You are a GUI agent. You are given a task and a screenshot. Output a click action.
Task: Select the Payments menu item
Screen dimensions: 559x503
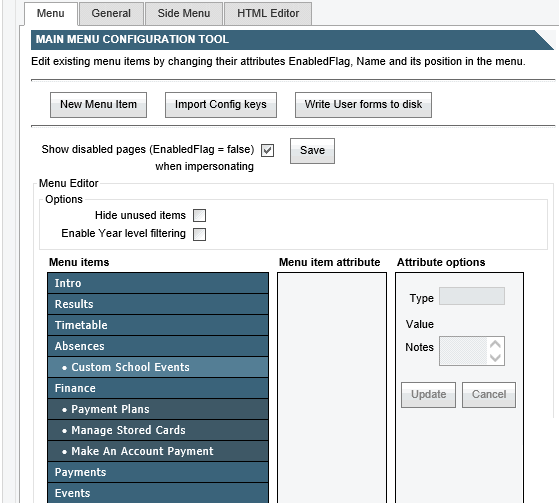tap(158, 472)
